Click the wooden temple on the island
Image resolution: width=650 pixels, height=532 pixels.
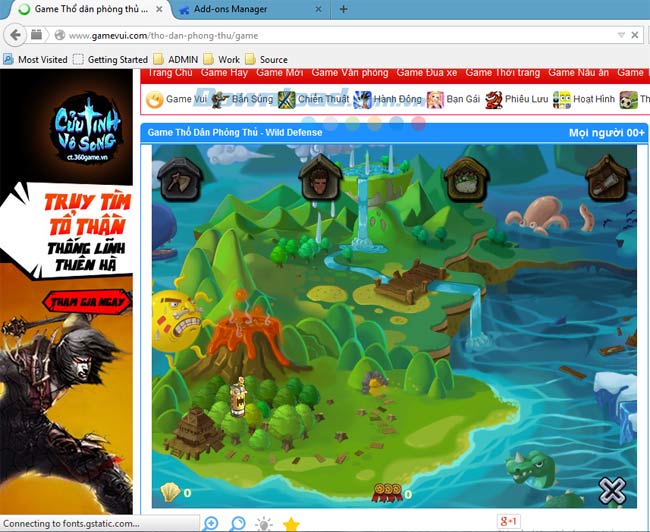click(195, 432)
